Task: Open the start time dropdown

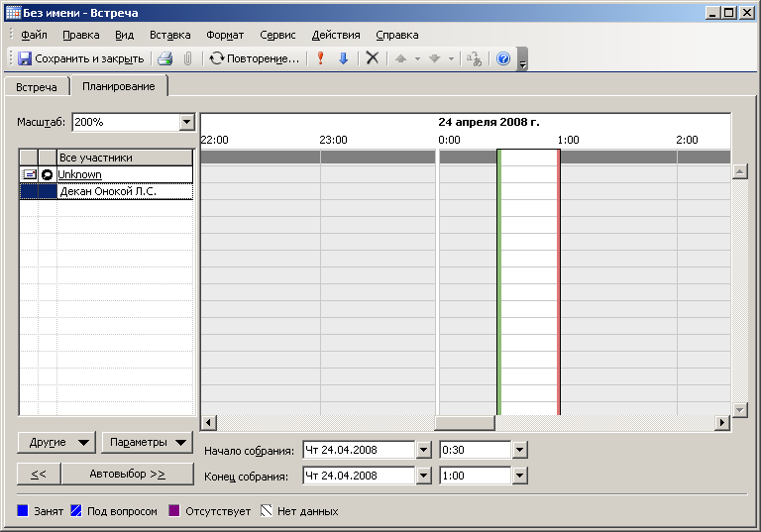Action: coord(519,450)
